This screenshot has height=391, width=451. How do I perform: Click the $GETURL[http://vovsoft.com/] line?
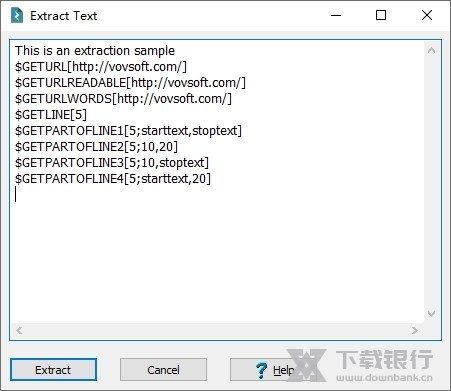click(101, 67)
